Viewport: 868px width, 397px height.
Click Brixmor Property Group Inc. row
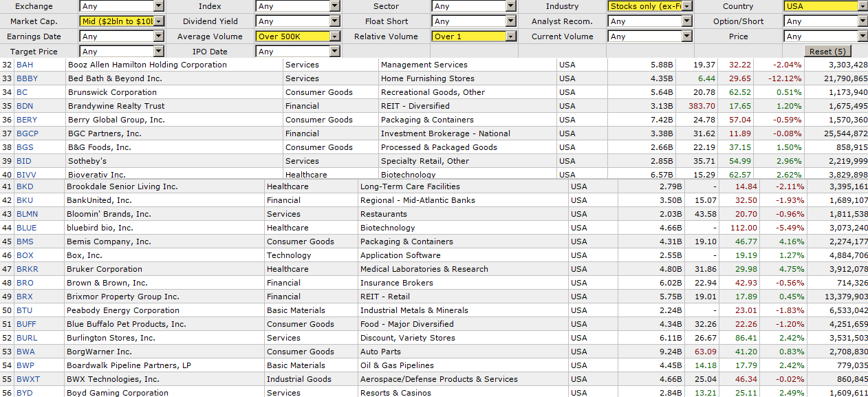point(122,297)
